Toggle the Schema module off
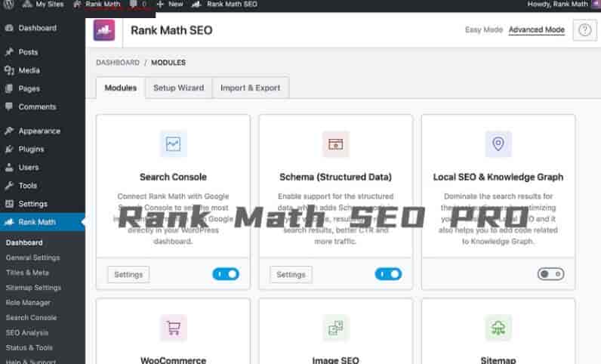Viewport: 601px width, 364px height. click(x=388, y=274)
